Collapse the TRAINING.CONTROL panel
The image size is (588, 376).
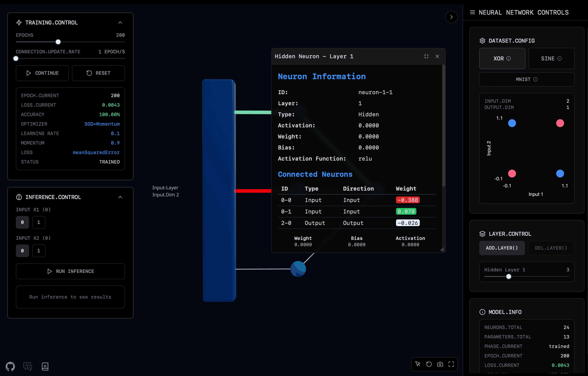(x=120, y=22)
